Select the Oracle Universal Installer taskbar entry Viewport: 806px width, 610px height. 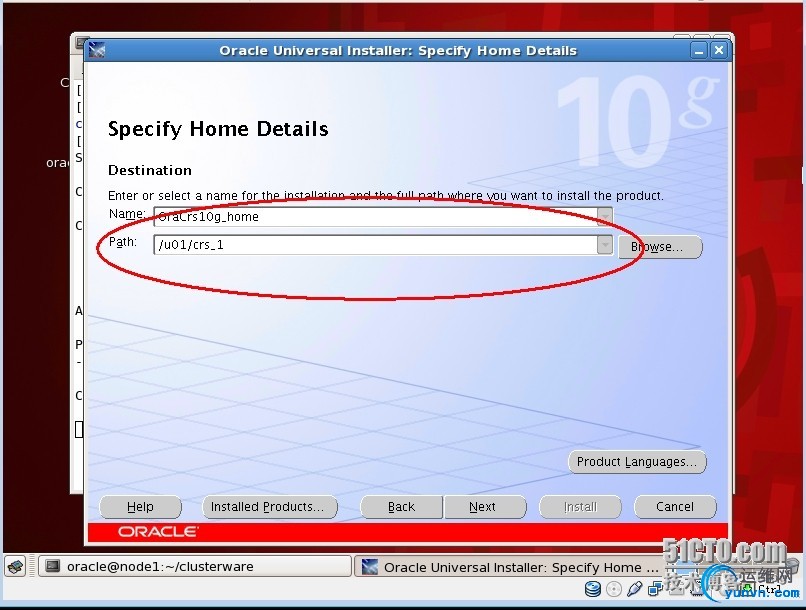[x=509, y=567]
